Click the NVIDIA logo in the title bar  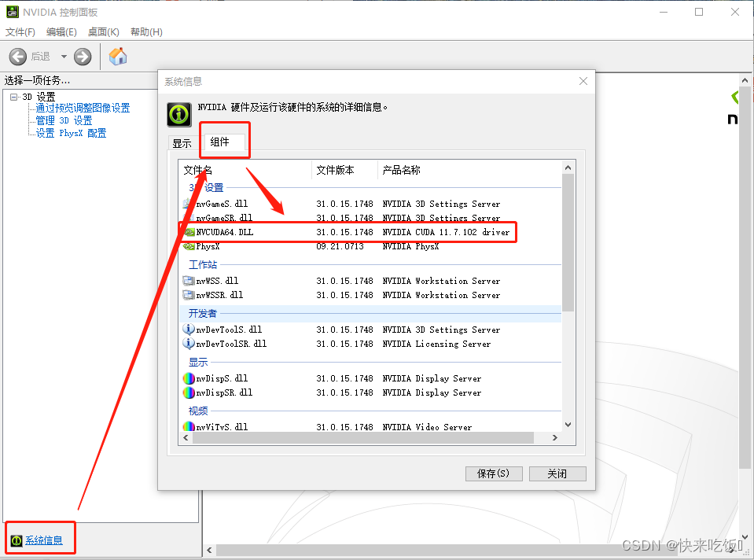(x=11, y=12)
